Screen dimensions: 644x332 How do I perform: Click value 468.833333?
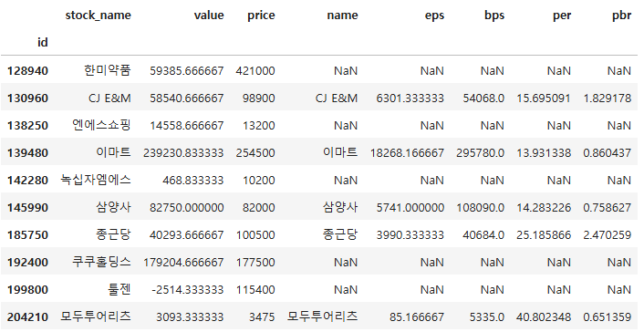point(193,180)
